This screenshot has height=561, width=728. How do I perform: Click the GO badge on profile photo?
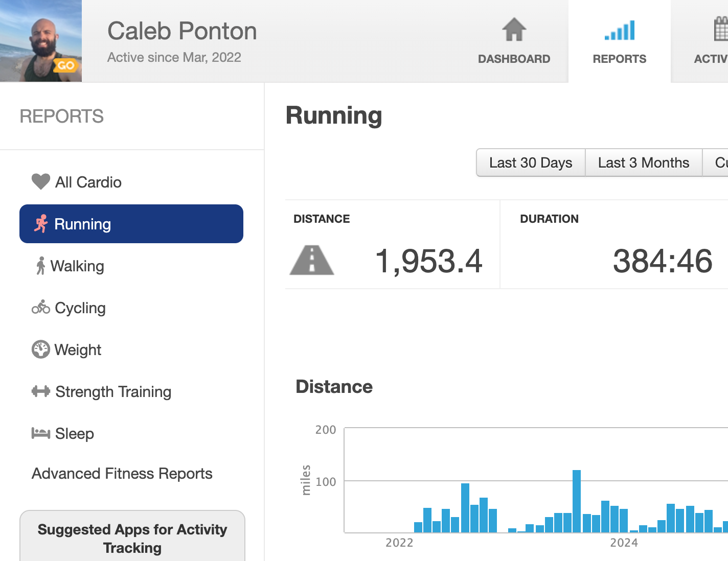tap(66, 65)
